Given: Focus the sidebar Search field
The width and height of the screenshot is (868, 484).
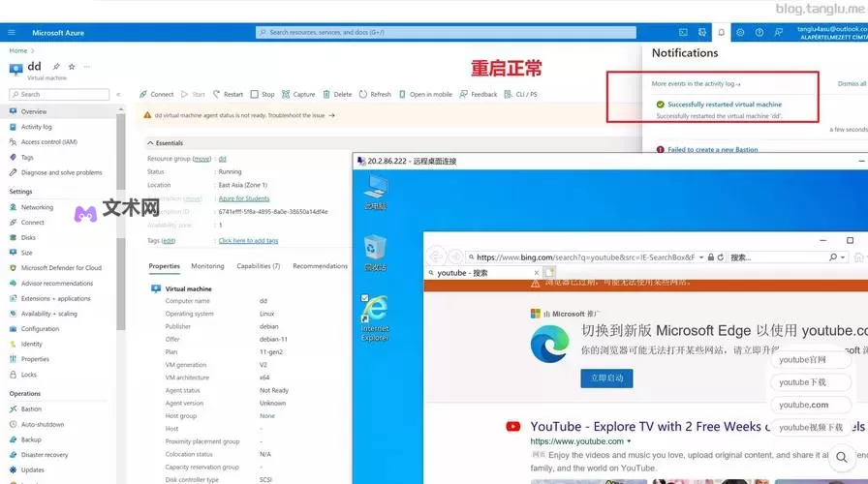Looking at the screenshot, I should click(x=59, y=95).
